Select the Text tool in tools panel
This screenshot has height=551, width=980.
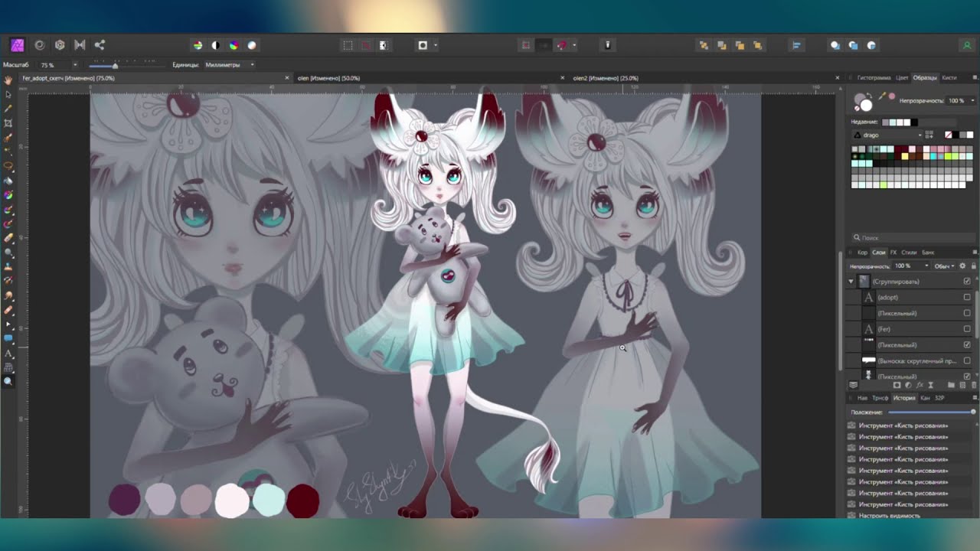tap(8, 353)
